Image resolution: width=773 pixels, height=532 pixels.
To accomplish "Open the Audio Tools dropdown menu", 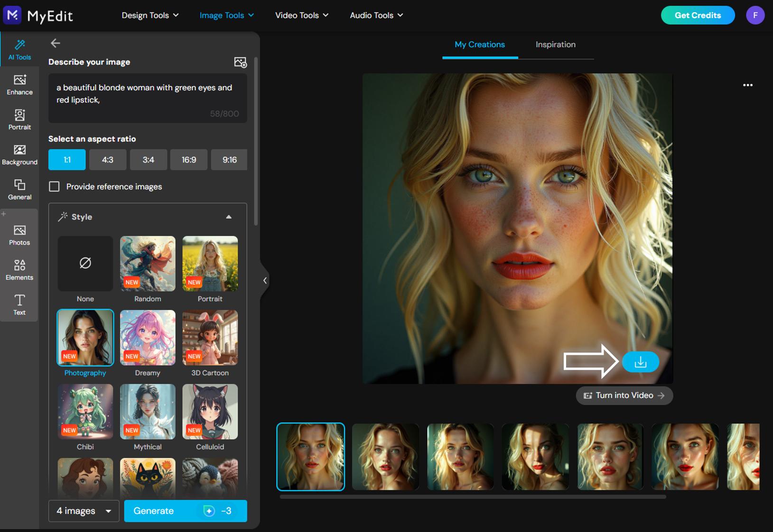I will tap(377, 15).
